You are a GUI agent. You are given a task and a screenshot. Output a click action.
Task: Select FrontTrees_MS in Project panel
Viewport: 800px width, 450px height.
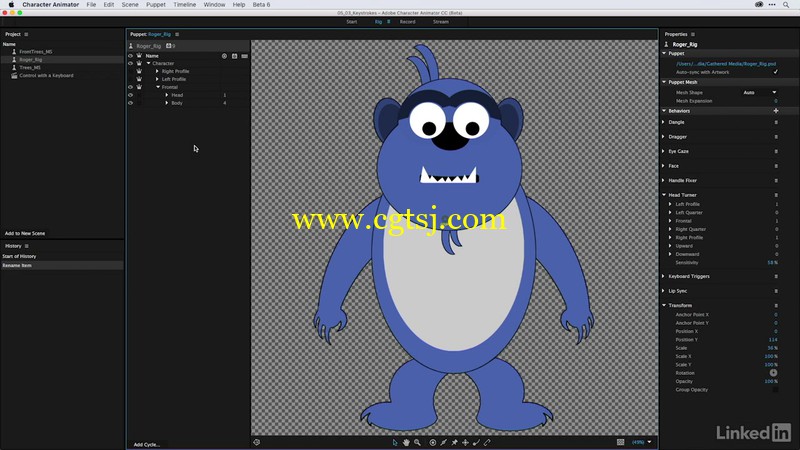[36, 52]
